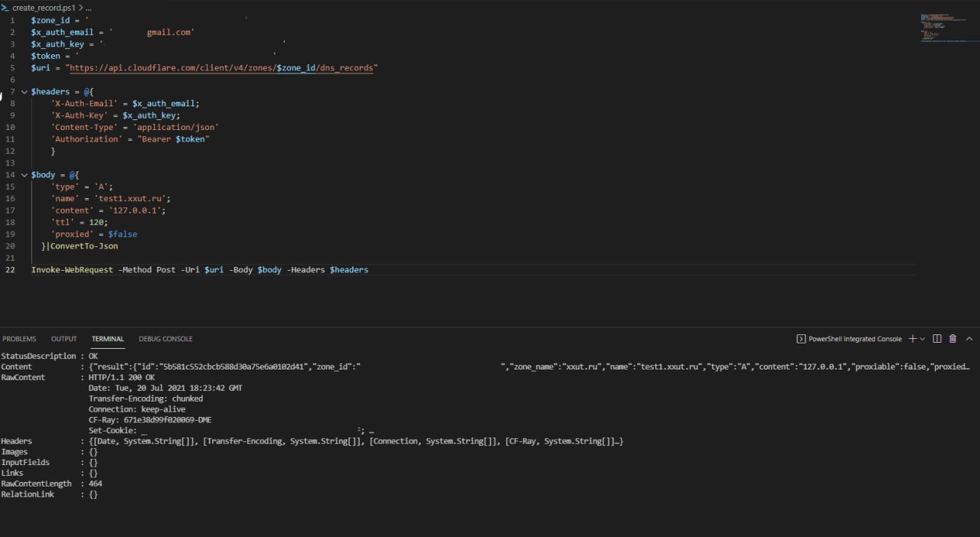Click the HTTP/1.1 200 OK terminal line
This screenshot has height=537, width=980.
point(122,378)
